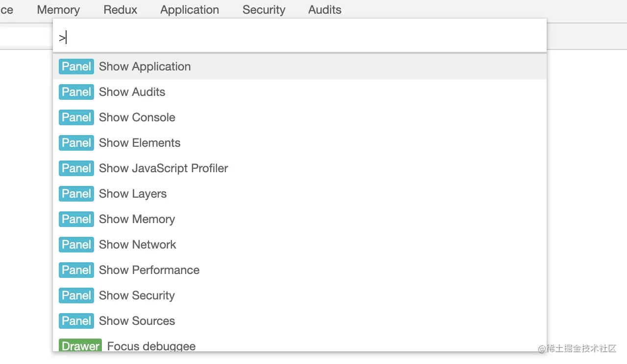Open the Security tab

(x=264, y=10)
